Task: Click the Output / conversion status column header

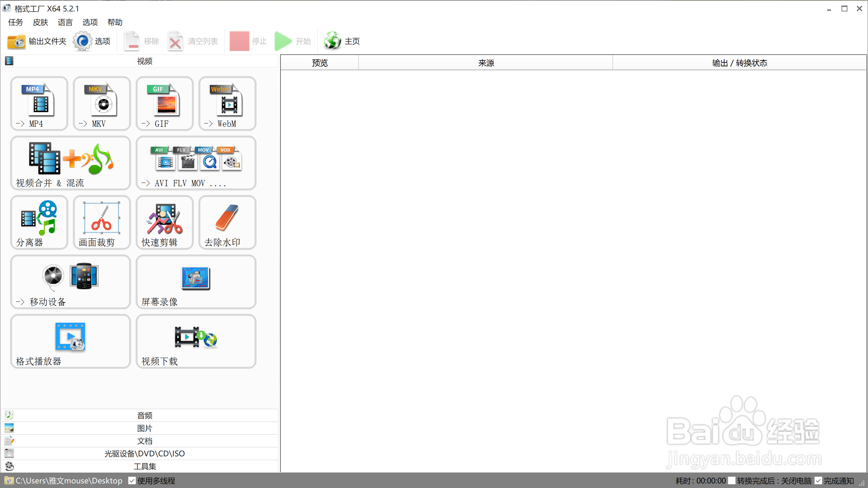Action: [739, 63]
